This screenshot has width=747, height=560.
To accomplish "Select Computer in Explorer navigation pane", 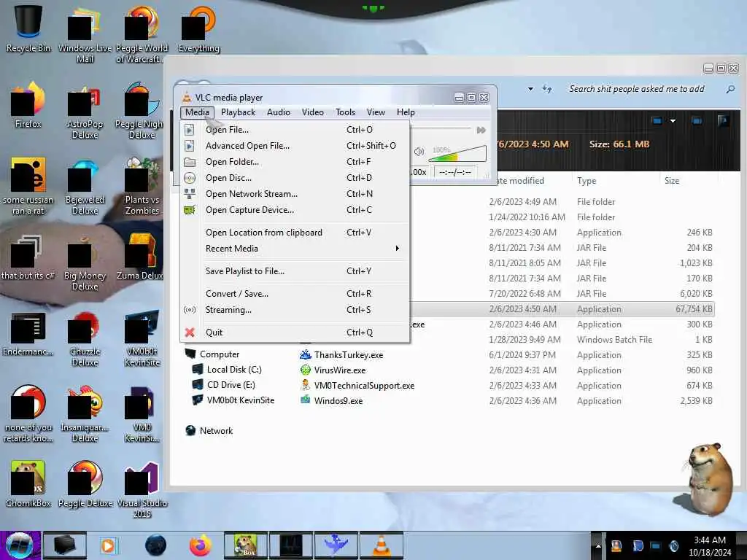I will 219,354.
